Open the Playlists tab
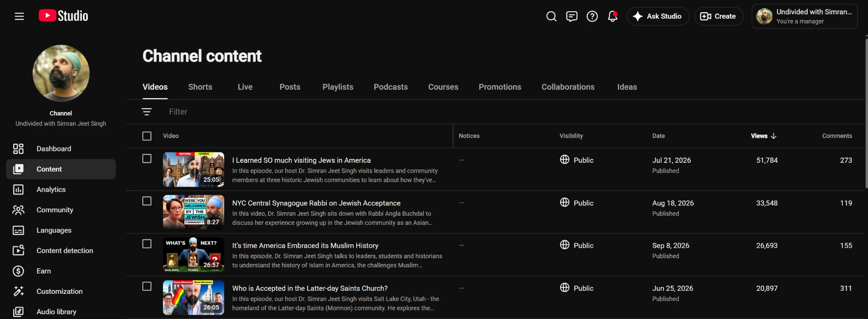Viewport: 868px width, 319px height. pyautogui.click(x=338, y=87)
